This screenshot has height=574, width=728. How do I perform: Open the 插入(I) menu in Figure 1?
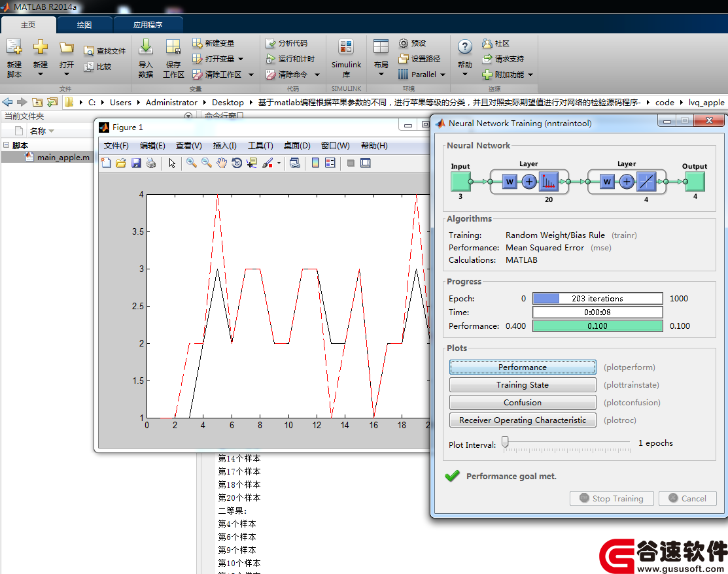(x=225, y=146)
